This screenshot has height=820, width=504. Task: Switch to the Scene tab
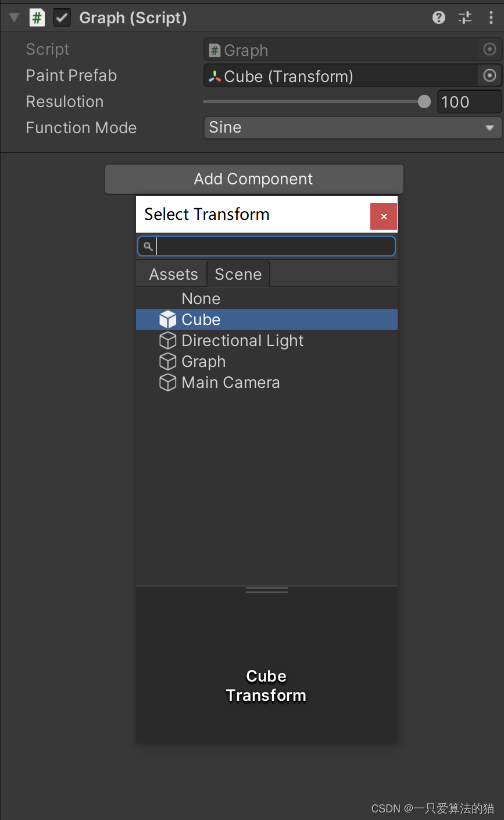coord(238,273)
